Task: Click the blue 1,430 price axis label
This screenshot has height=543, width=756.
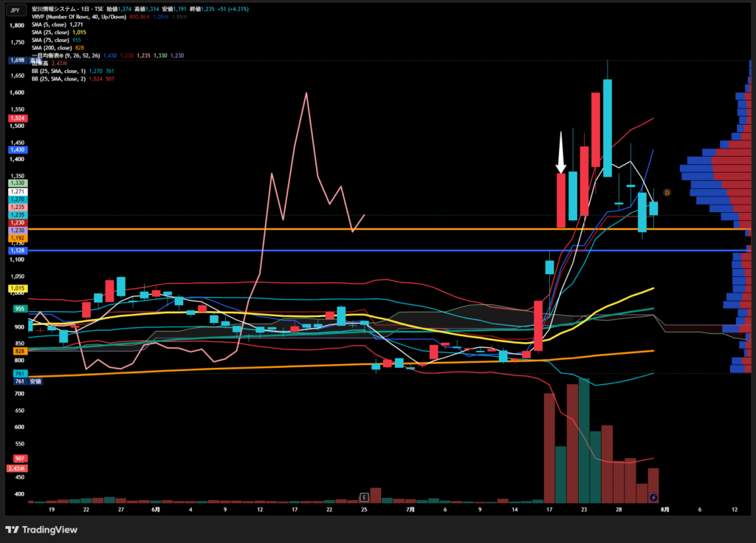Action: coord(18,150)
